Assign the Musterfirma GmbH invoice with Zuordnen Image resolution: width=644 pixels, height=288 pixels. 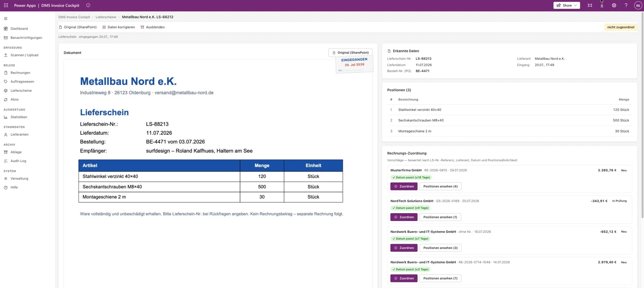point(404,186)
